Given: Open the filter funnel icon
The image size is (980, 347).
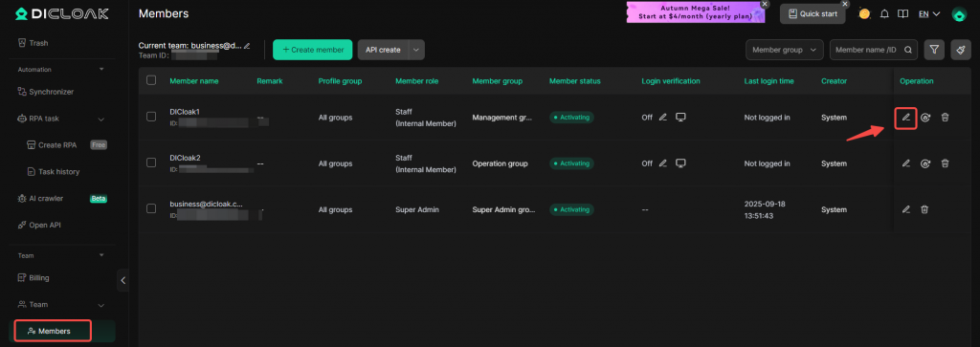Looking at the screenshot, I should pyautogui.click(x=934, y=50).
